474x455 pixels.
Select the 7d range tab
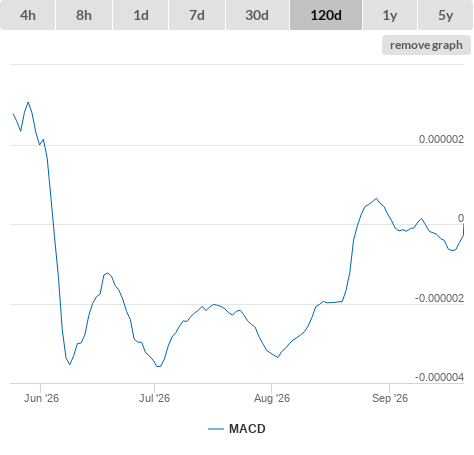coord(197,15)
